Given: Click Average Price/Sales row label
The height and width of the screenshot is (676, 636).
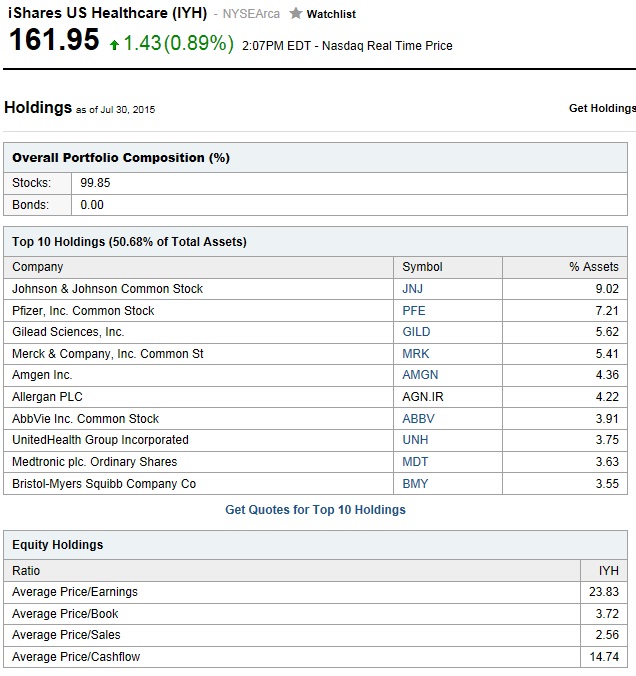Looking at the screenshot, I should pyautogui.click(x=66, y=635).
